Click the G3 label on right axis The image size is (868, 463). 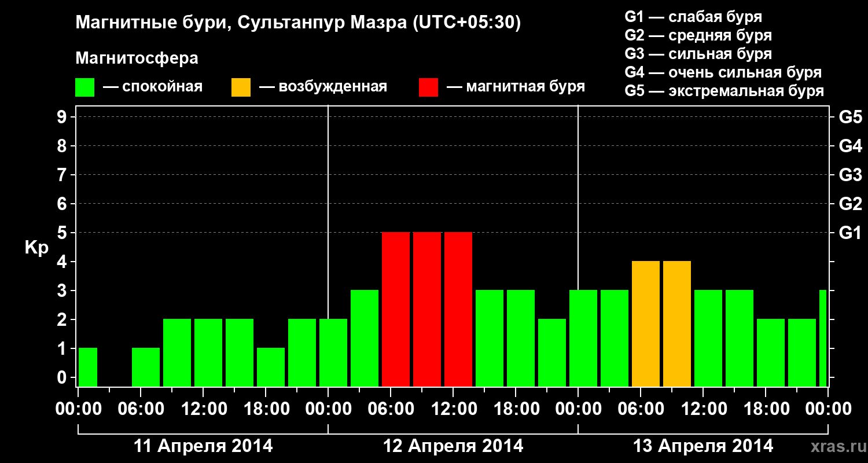[x=850, y=175]
